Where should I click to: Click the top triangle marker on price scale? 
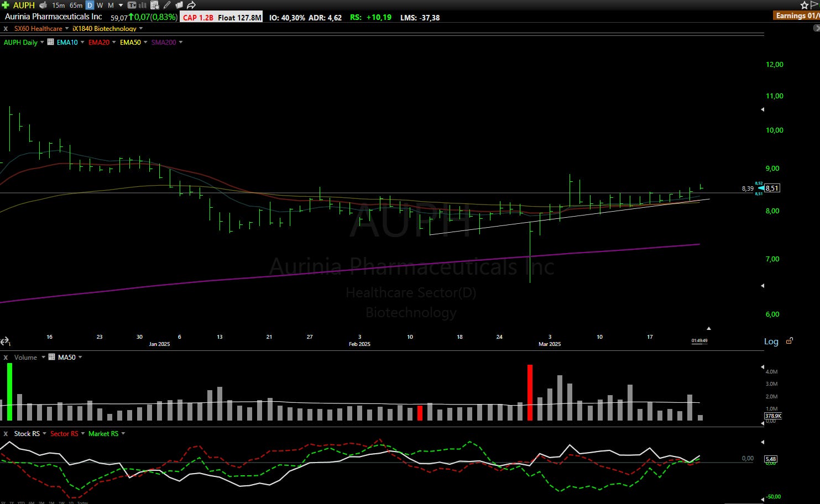[x=762, y=109]
